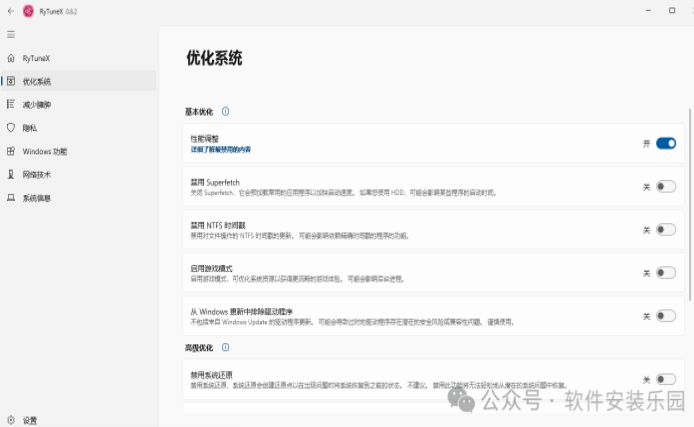Click the 系统信息 computer icon
Image resolution: width=694 pixels, height=427 pixels.
(10, 198)
